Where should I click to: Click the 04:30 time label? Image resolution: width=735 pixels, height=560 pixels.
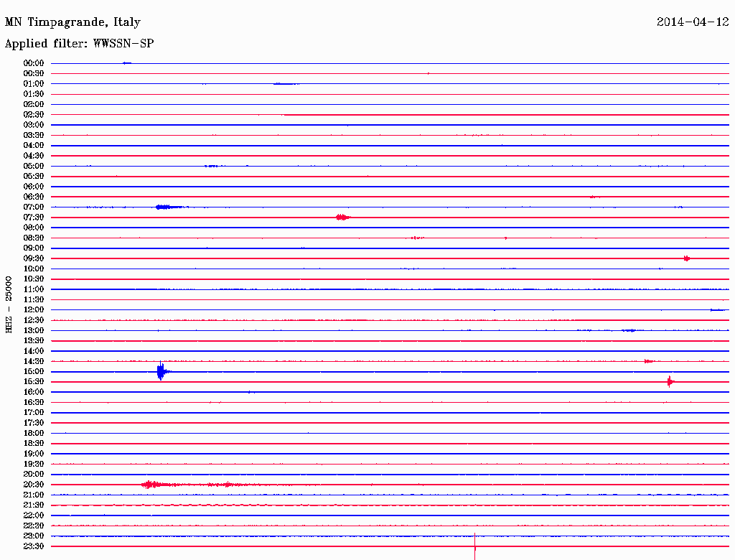pos(34,156)
